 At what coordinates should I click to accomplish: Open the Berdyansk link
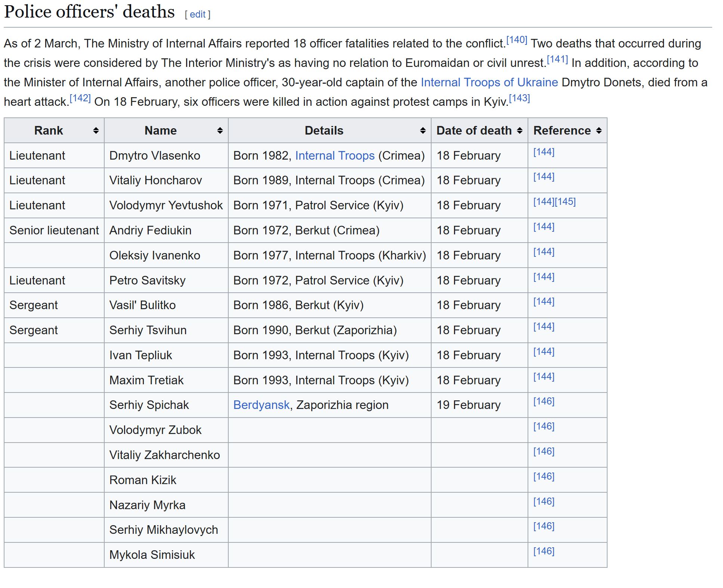pos(261,405)
